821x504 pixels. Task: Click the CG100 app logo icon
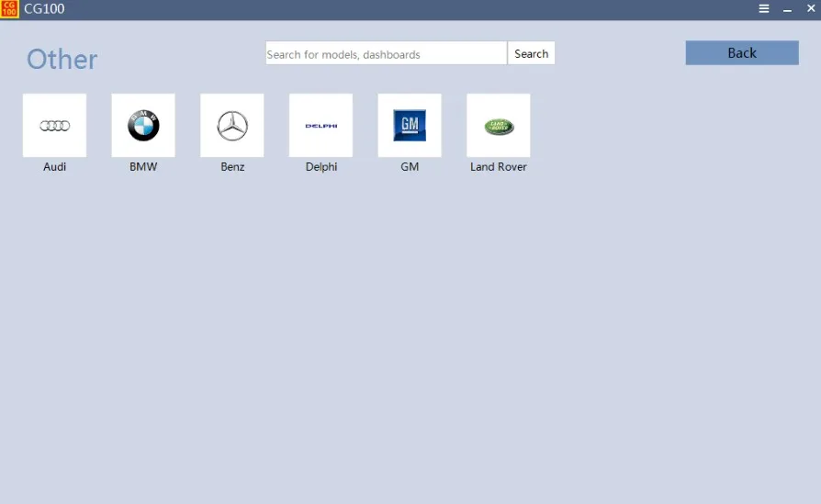point(9,9)
